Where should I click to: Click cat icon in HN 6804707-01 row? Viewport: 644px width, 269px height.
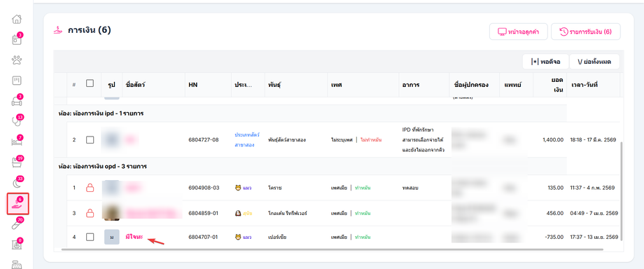(238, 237)
